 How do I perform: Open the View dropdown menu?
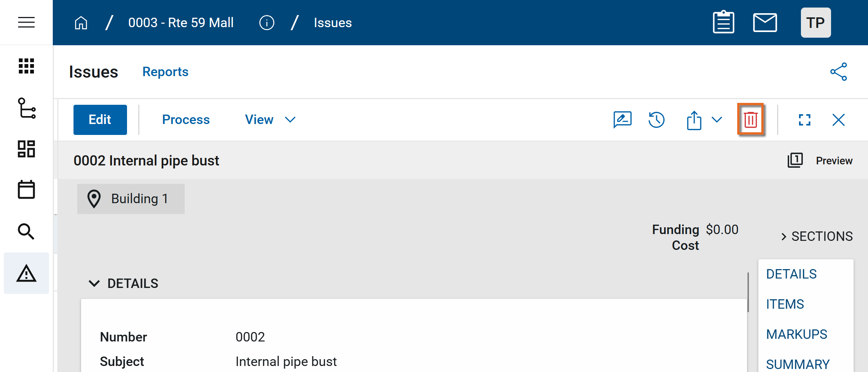[270, 120]
